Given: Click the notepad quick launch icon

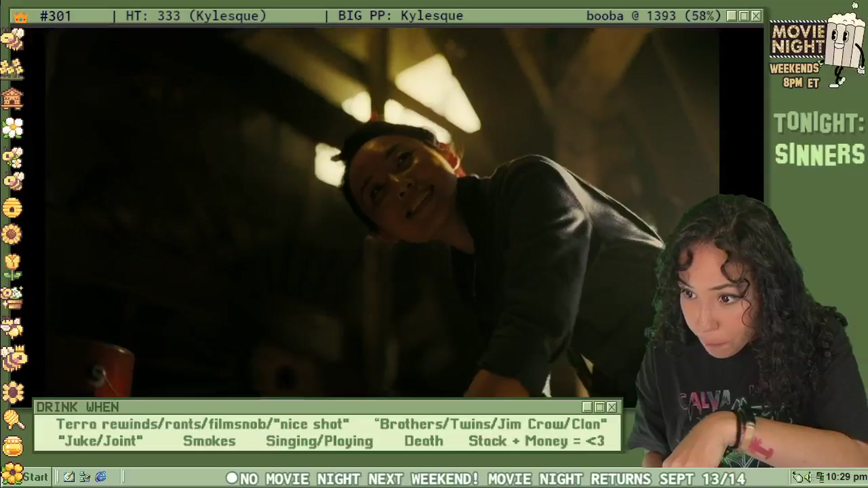Looking at the screenshot, I should pyautogui.click(x=69, y=477).
